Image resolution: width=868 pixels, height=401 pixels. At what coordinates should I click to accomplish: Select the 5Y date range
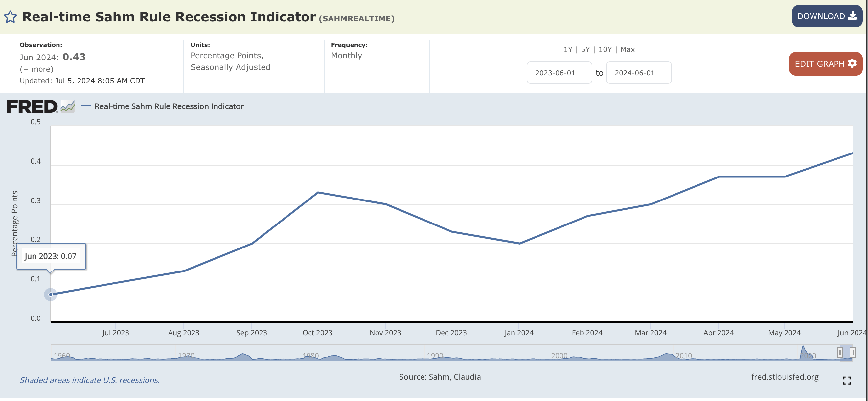585,50
